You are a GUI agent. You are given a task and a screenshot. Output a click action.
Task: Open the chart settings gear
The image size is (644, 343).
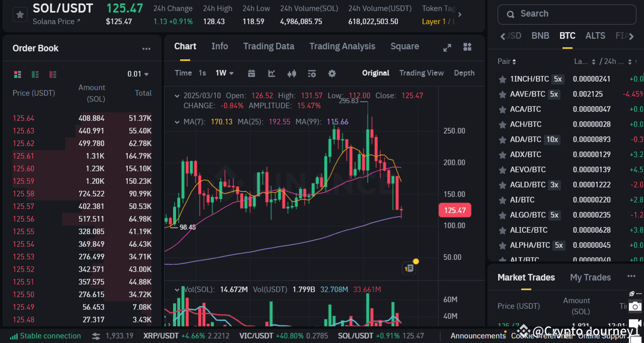(332, 74)
